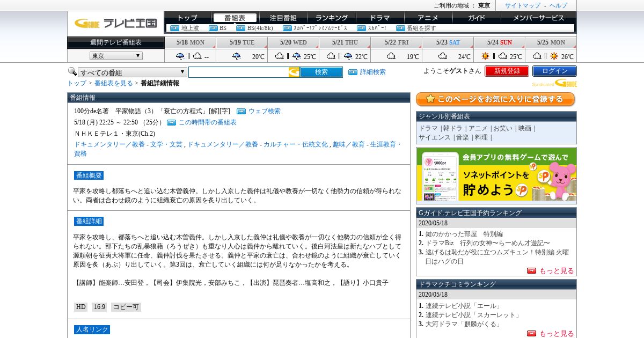Click the star icon on the favorite button
The image size is (644, 338).
(430, 99)
